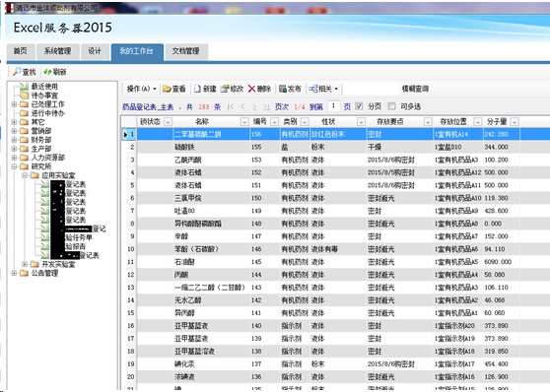The width and height of the screenshot is (550, 392).
Task: Open the 操作(A) dropdown menu
Action: 141,89
